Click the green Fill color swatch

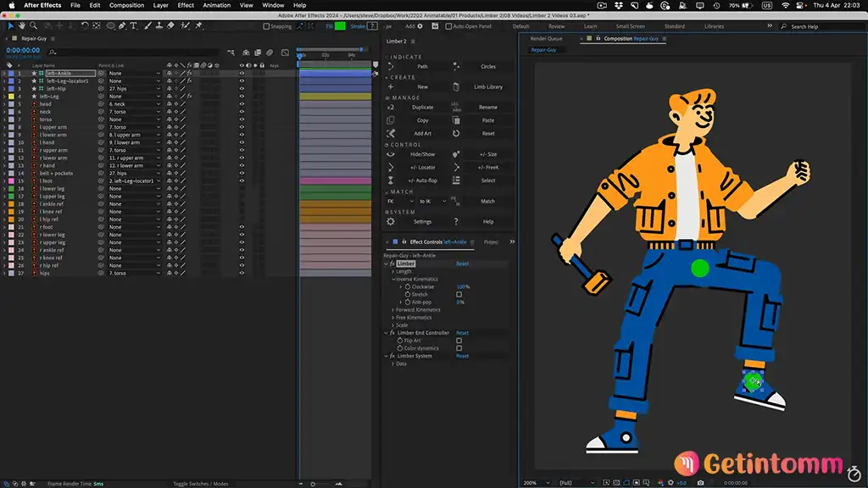(340, 26)
